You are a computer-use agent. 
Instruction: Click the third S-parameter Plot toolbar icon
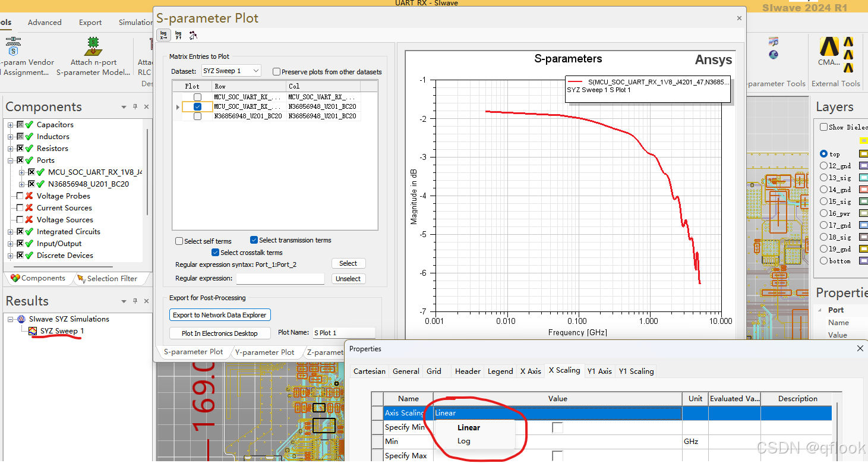193,35
